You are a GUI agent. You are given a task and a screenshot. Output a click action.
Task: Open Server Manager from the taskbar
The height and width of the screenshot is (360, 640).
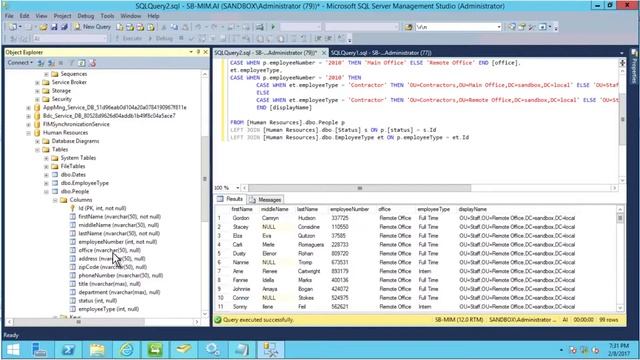pos(39,350)
